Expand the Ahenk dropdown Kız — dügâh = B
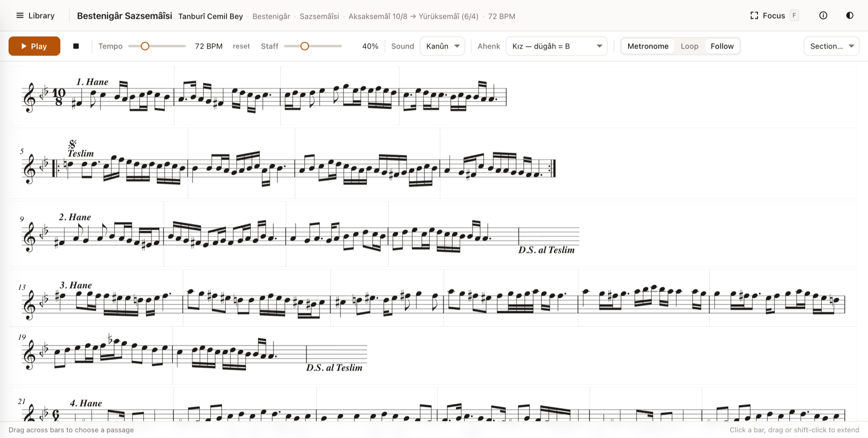Screen dimensions: 868x438 556,46
